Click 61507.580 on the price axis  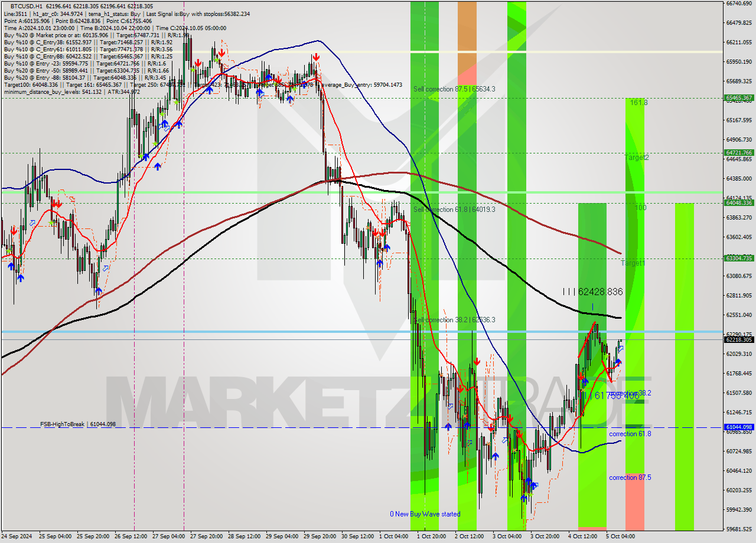pos(738,392)
